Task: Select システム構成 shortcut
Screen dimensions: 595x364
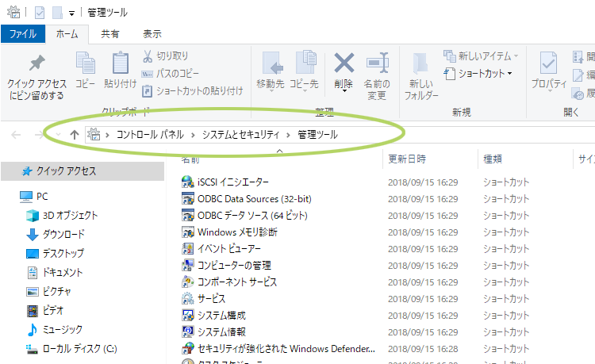Action: click(x=221, y=316)
